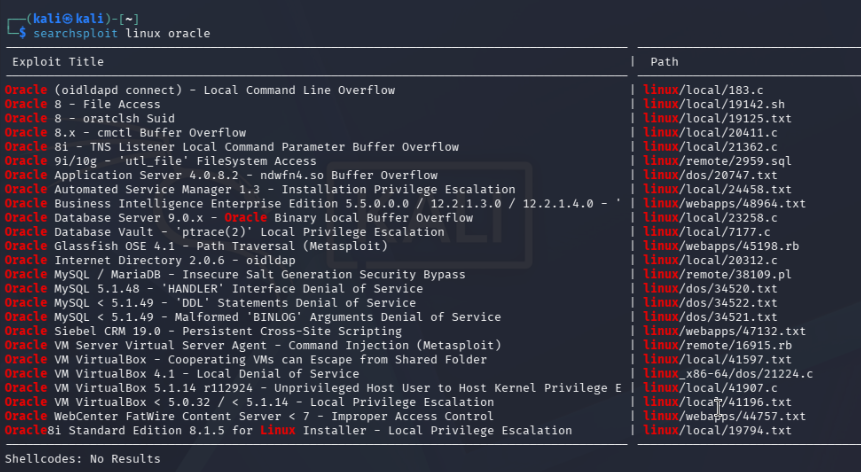
Task: Select the 'Oracle 8 - oratclsh Suid' row
Action: (90, 119)
